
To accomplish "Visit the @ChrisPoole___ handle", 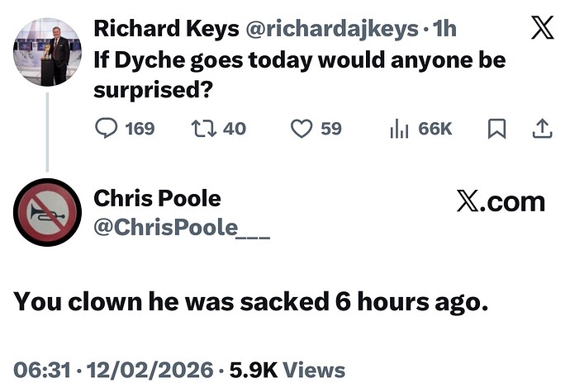I will tap(182, 228).
